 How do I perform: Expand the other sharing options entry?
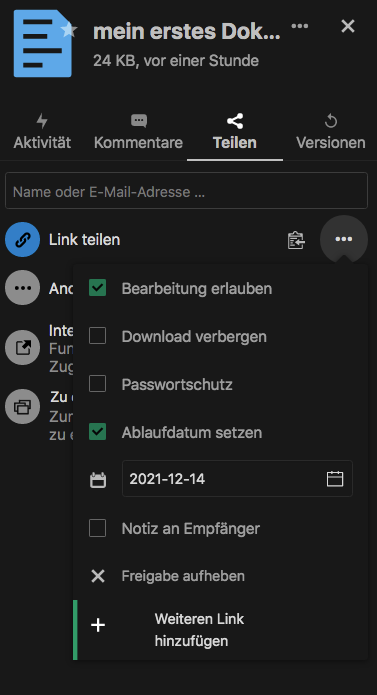click(x=23, y=288)
